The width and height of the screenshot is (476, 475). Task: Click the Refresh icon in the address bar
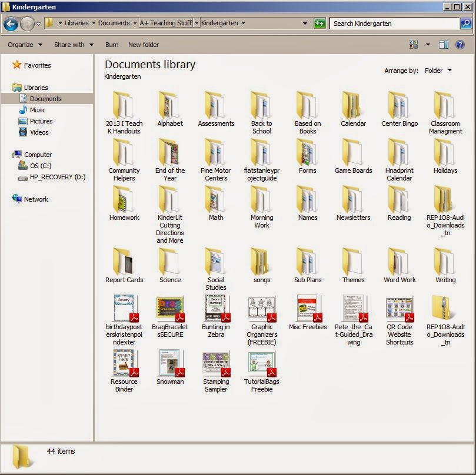318,24
